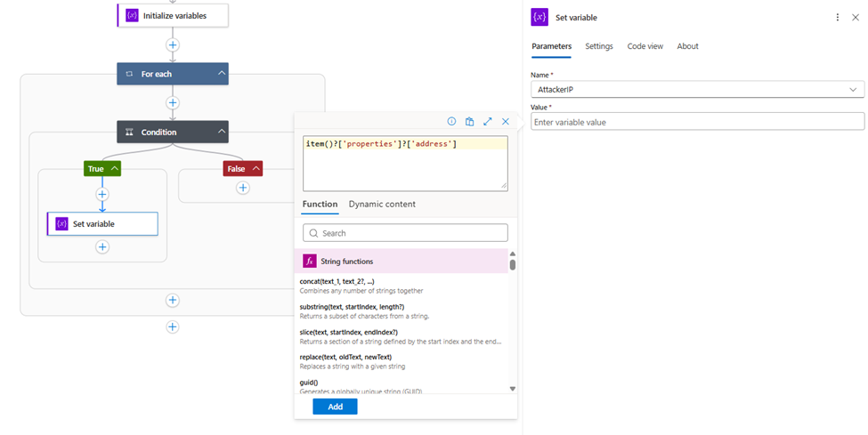This screenshot has width=868, height=435.
Task: Choose the replace(text, oldText, newText) function
Action: click(401, 361)
